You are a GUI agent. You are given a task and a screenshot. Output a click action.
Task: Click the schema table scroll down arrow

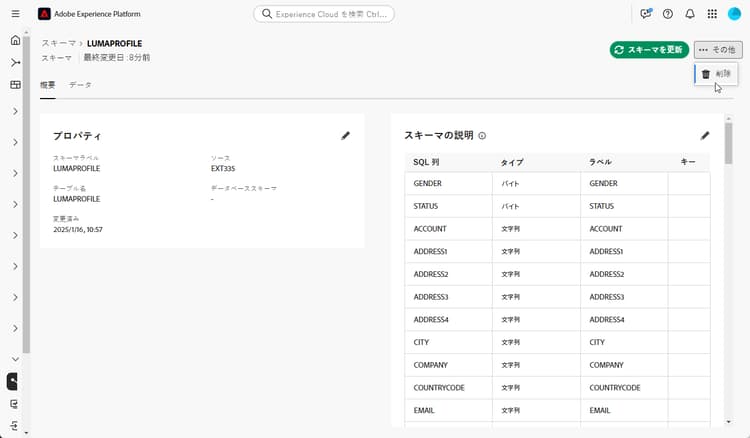[x=728, y=422]
